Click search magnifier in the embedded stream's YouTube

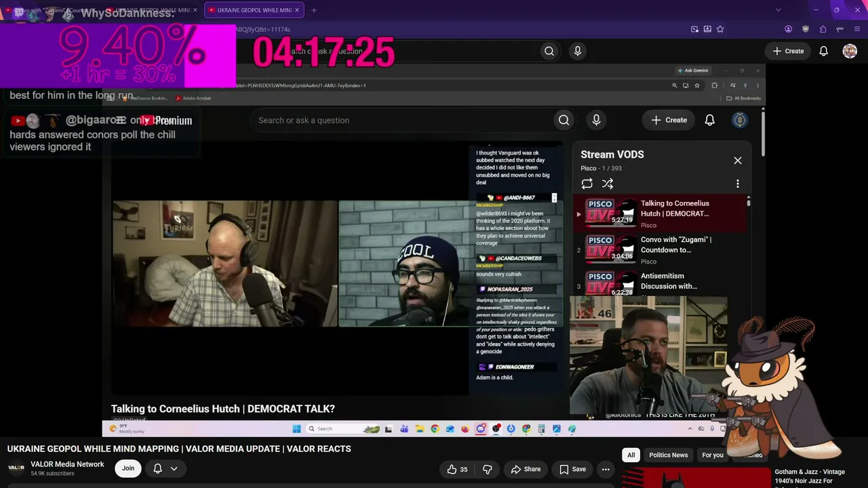pos(564,120)
